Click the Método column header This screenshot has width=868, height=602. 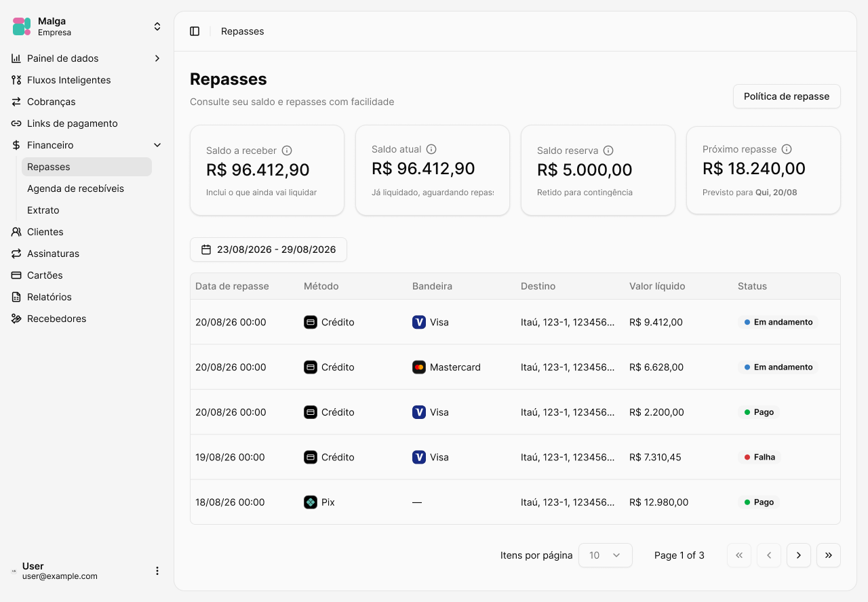click(321, 286)
